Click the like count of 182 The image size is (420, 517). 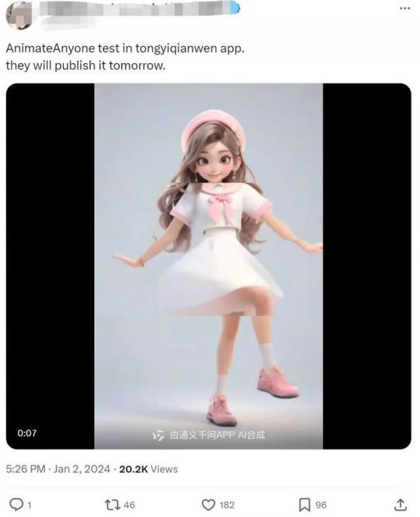click(x=226, y=505)
